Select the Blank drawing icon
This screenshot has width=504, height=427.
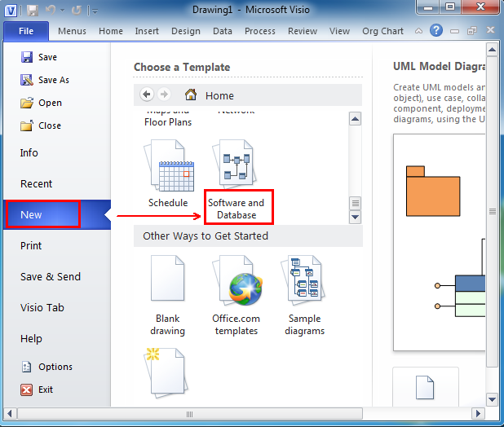click(x=168, y=278)
